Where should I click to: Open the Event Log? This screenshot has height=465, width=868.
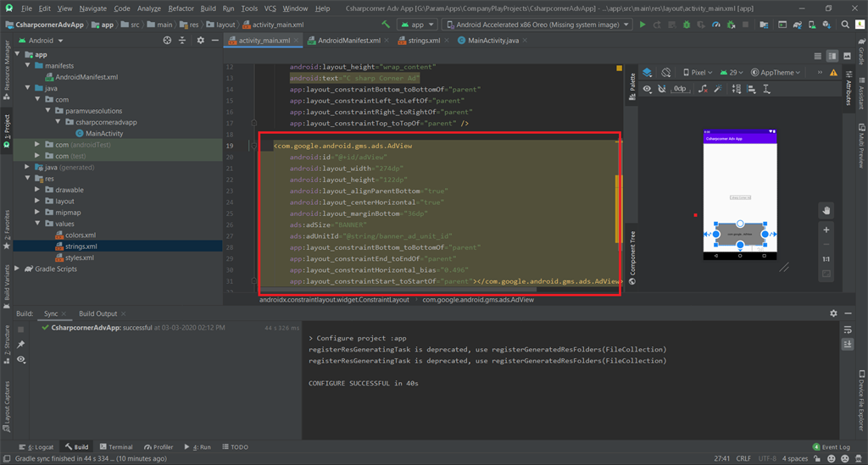[831, 446]
